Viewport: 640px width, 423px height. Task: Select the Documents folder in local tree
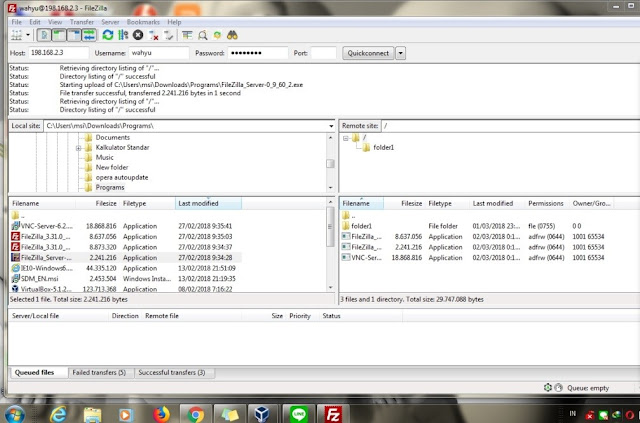pos(113,138)
